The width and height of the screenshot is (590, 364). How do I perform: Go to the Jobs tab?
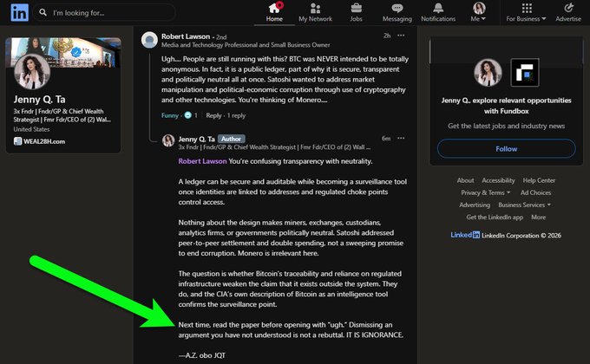[x=356, y=12]
